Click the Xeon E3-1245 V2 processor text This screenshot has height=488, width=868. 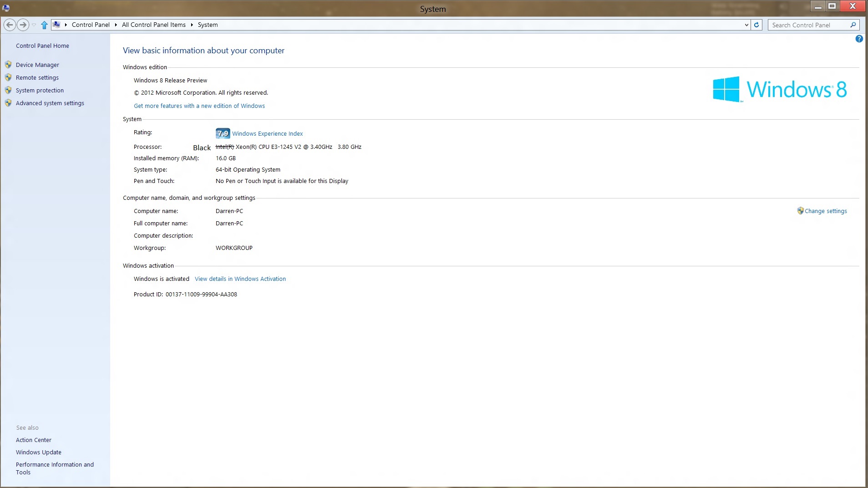pos(289,147)
